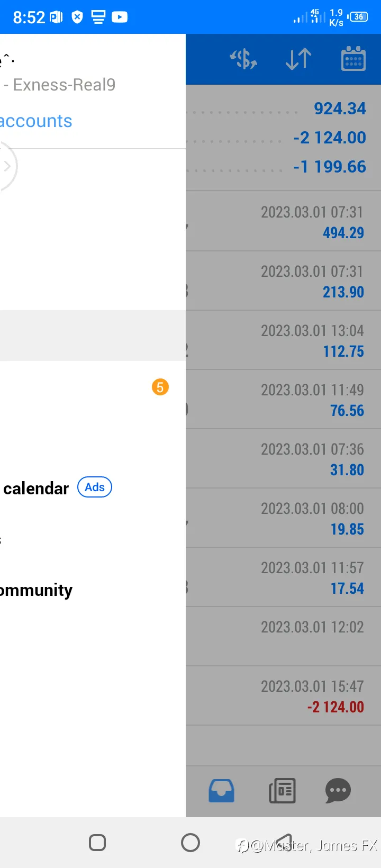Open the 494.29 trade from 07:31
The height and width of the screenshot is (868, 381).
click(x=284, y=221)
